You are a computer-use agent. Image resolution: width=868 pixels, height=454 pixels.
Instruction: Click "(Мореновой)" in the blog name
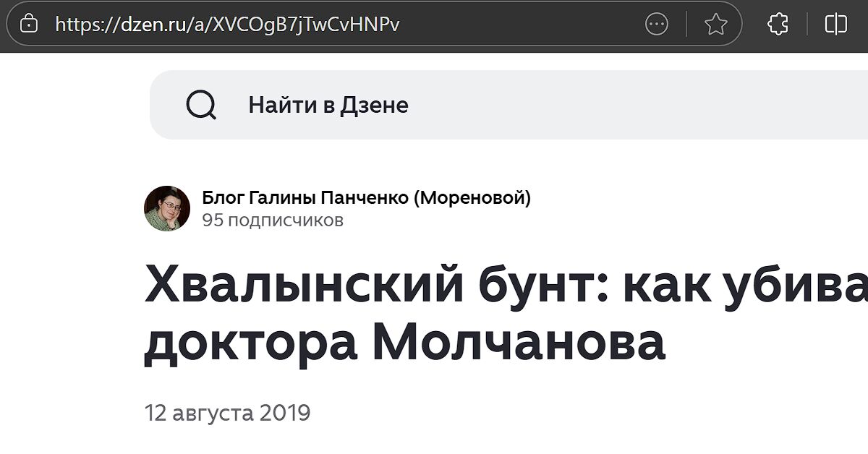(472, 197)
